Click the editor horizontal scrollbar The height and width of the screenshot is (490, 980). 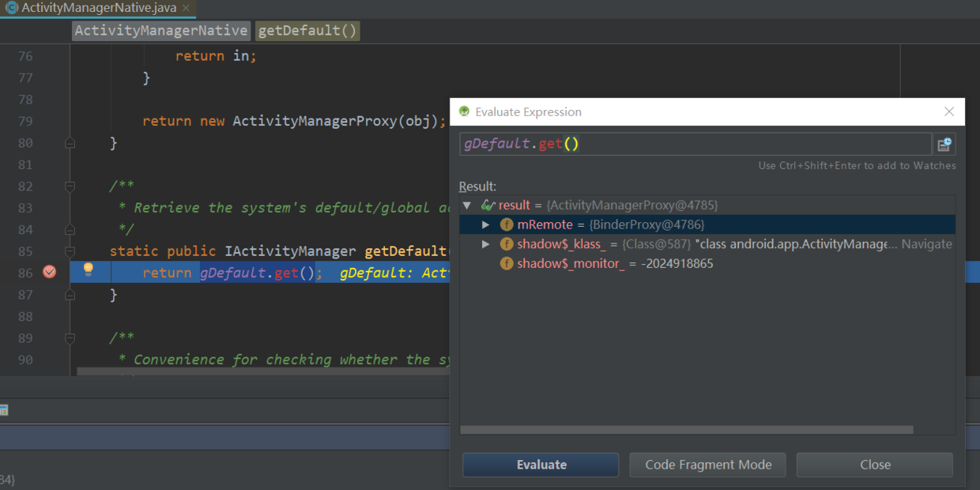pyautogui.click(x=264, y=371)
